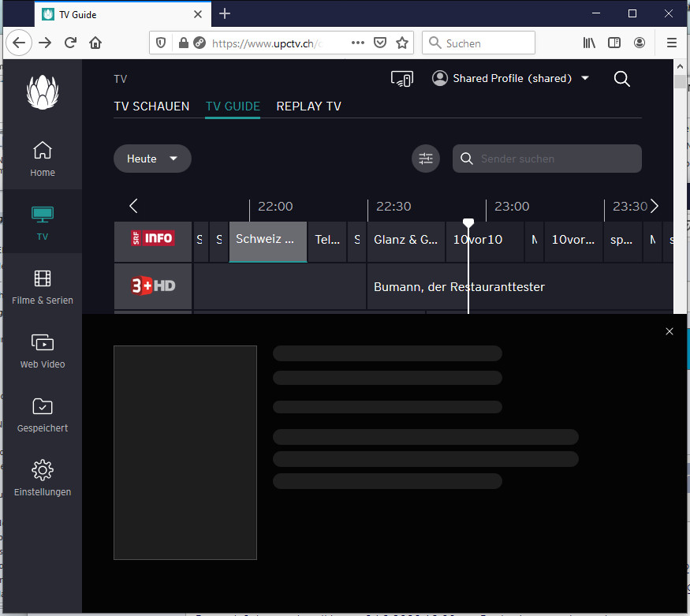Open Gespeichert saved items
690x616 pixels.
pyautogui.click(x=43, y=414)
